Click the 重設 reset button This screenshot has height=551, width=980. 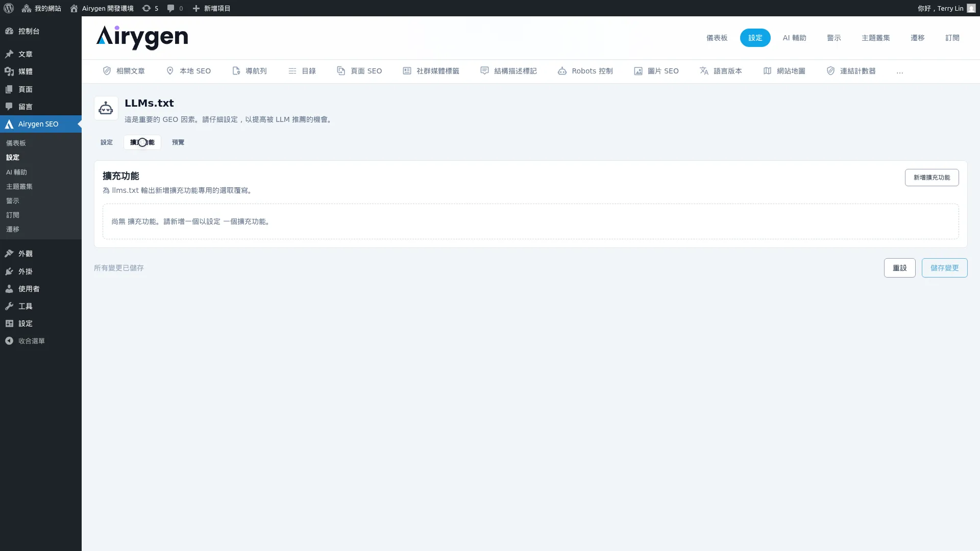click(899, 268)
